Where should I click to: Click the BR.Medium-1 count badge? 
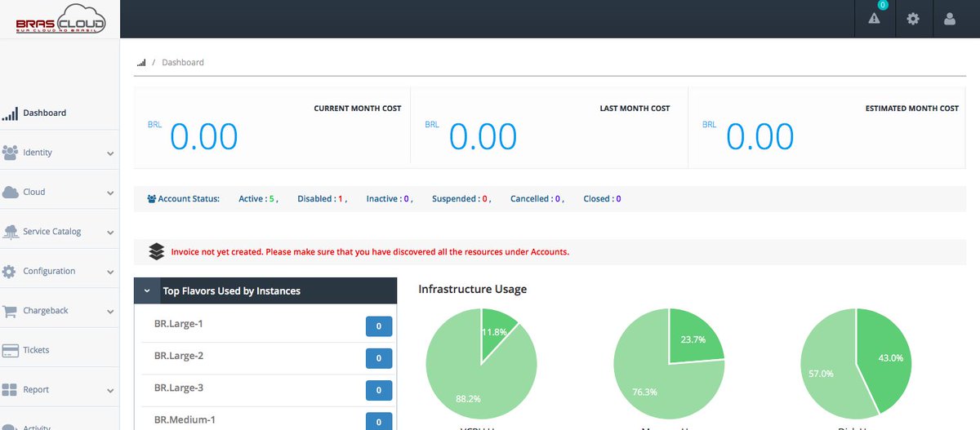click(x=379, y=421)
